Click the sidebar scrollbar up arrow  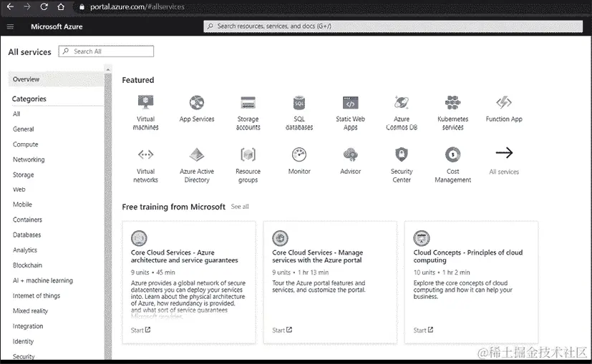108,69
